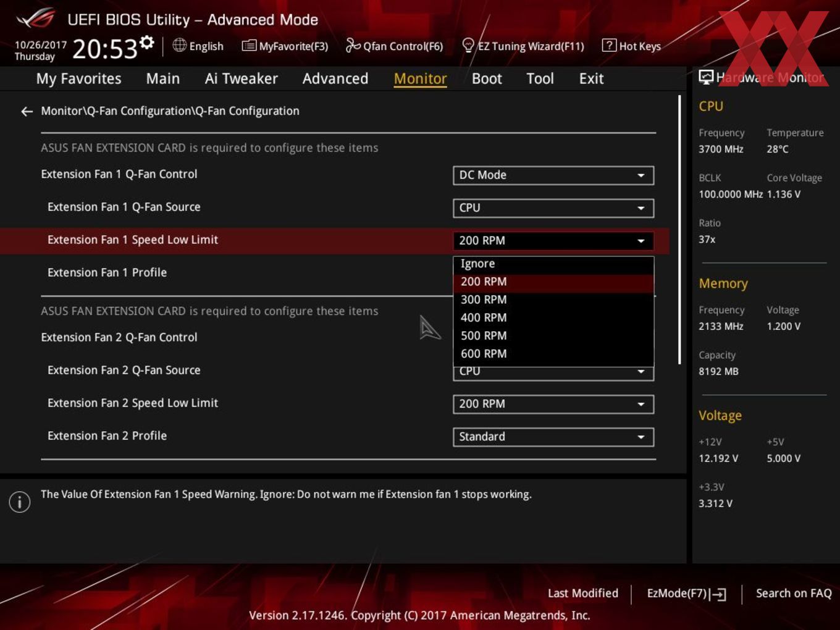Switch to Main tab
The width and height of the screenshot is (840, 630).
[x=163, y=79]
